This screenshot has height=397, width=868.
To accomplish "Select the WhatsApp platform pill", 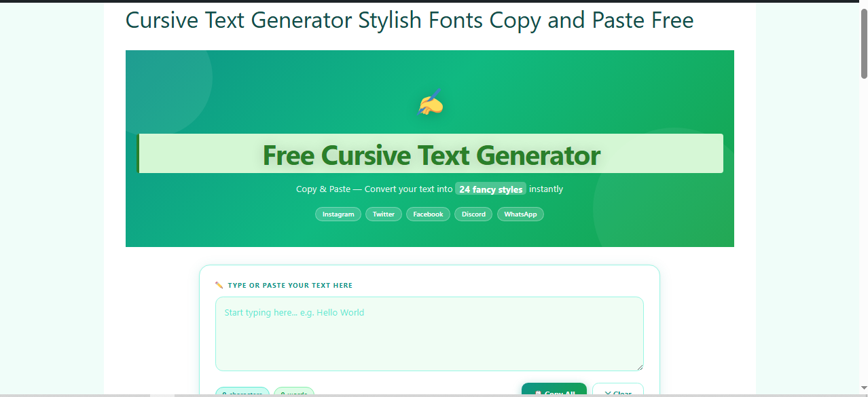I will pyautogui.click(x=520, y=214).
